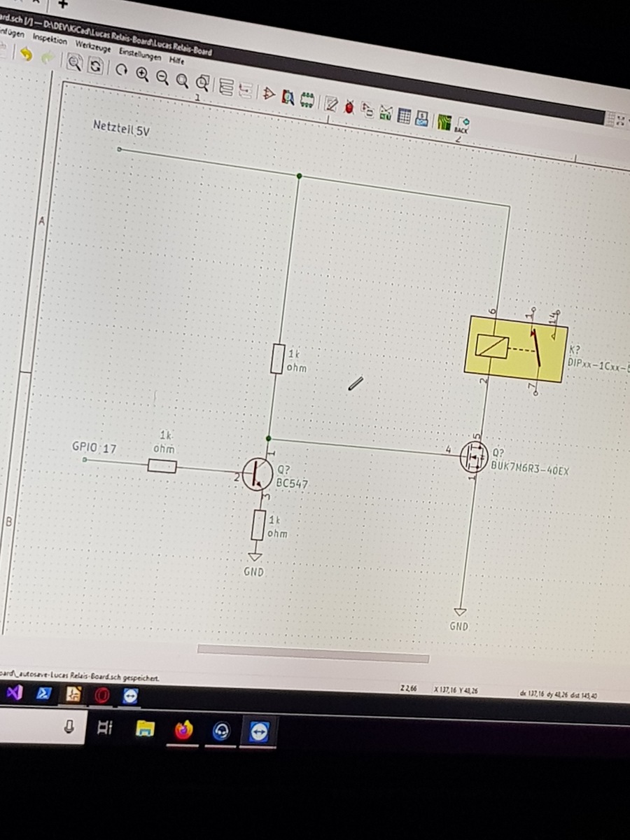Click the BC547 part name text
The image size is (630, 840).
tap(292, 484)
